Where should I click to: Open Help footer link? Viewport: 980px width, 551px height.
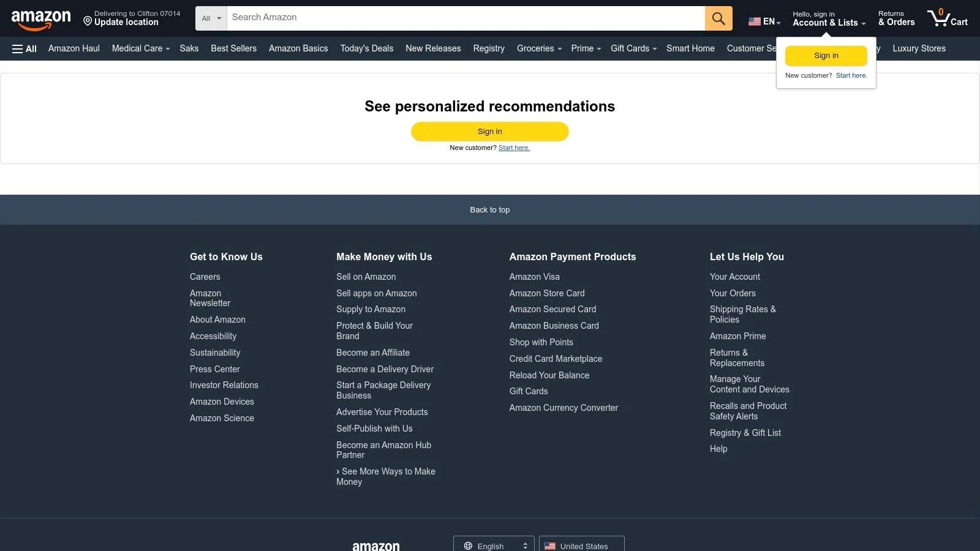pyautogui.click(x=718, y=449)
